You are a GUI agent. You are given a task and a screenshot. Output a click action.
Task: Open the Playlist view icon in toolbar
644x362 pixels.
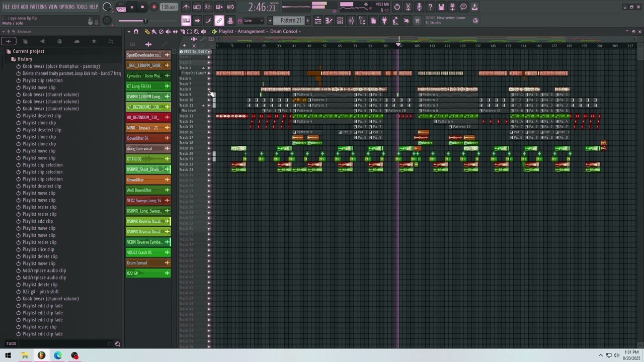318,21
